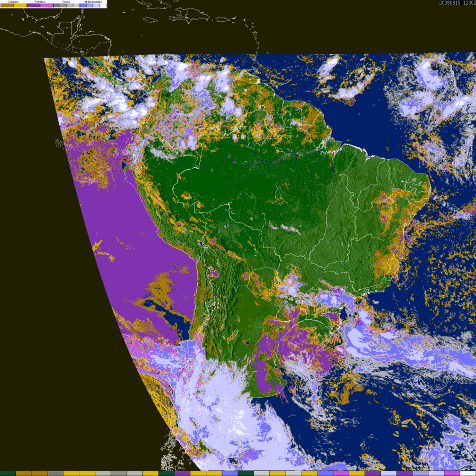Click the dark purple Estratos legend swatch
Screen dimensions: 476x476
[x=33, y=5]
